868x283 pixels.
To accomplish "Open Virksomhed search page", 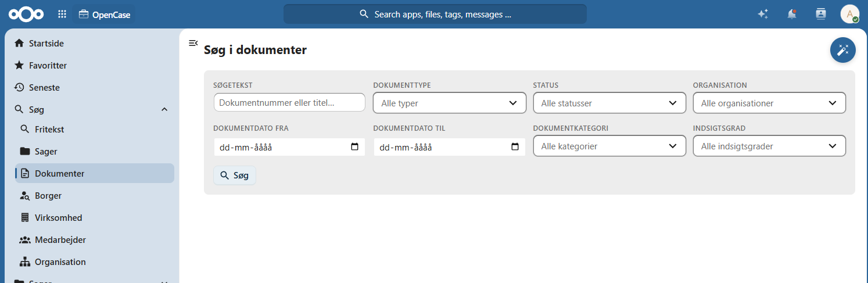I will [94, 218].
